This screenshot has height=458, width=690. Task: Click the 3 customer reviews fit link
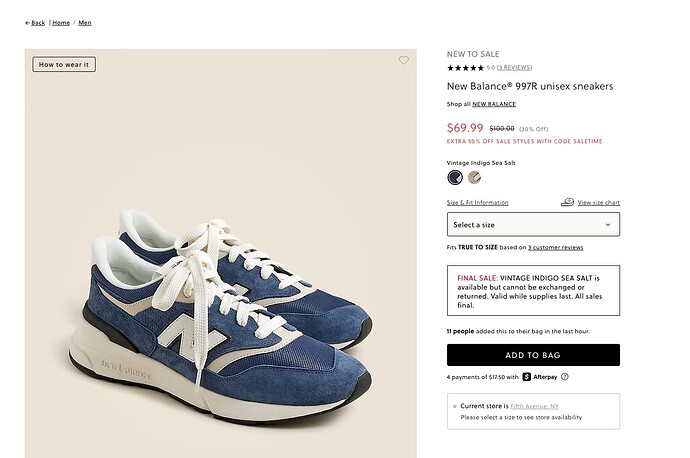point(556,247)
